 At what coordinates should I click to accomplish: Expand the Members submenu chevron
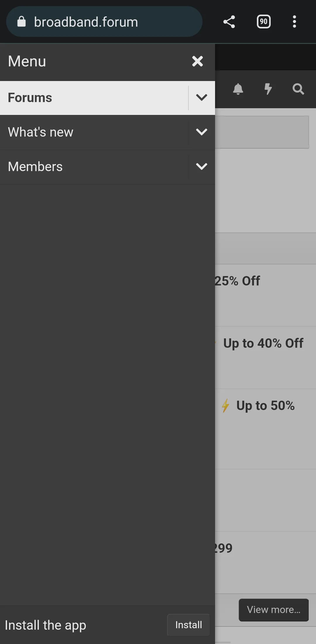click(x=202, y=167)
